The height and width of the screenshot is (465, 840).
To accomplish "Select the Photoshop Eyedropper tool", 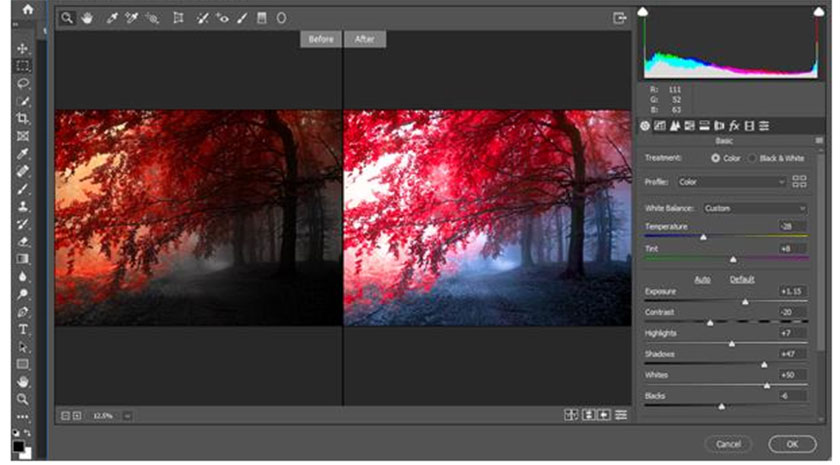I will click(x=22, y=154).
